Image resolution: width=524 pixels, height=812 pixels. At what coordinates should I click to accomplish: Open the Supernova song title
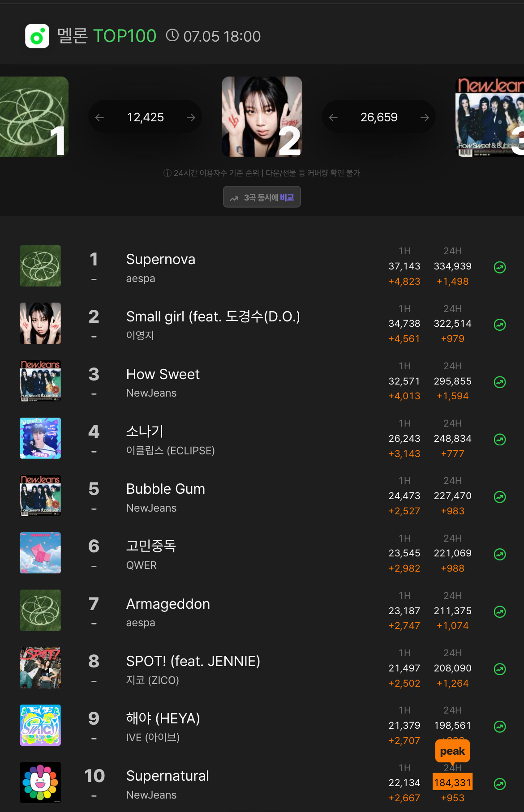(161, 259)
